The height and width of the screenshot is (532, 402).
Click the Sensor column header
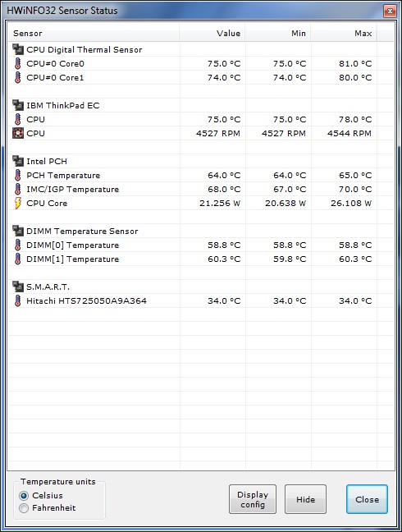coord(94,33)
